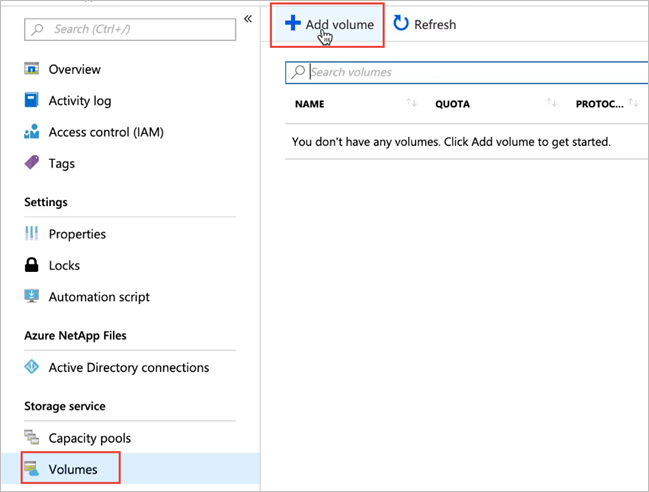Collapse the sidebar with double chevron

pyautogui.click(x=248, y=19)
